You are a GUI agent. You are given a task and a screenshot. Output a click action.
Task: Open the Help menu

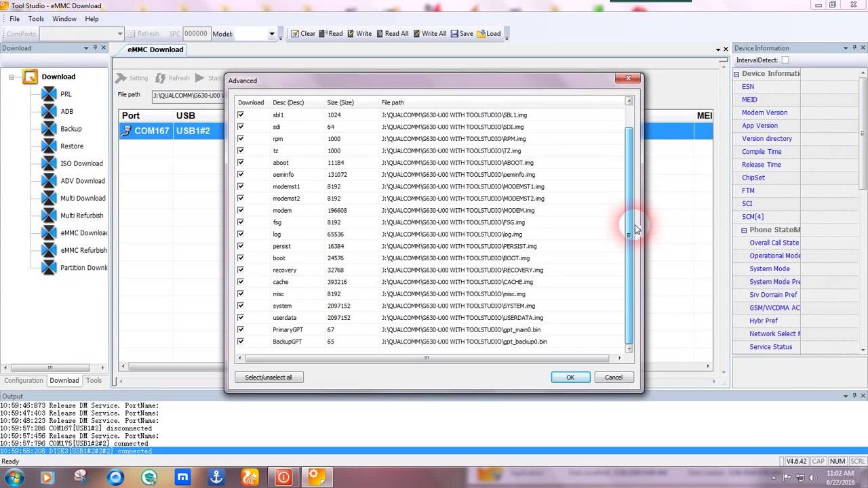(x=92, y=19)
